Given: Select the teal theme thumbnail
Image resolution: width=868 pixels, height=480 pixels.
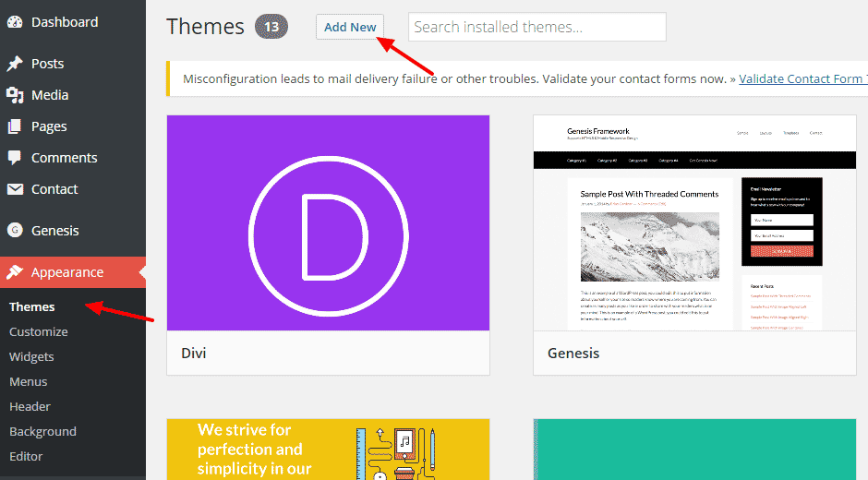Looking at the screenshot, I should [694, 450].
